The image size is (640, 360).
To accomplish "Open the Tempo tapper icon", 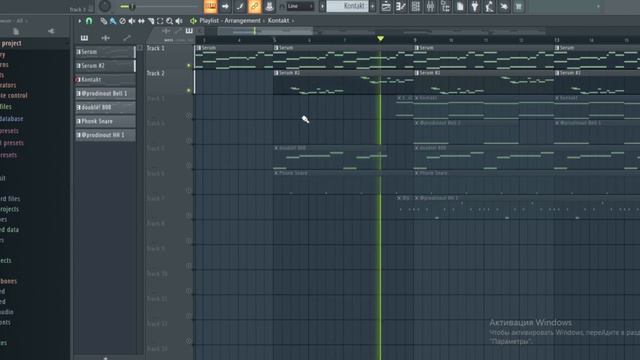I will pos(489,7).
